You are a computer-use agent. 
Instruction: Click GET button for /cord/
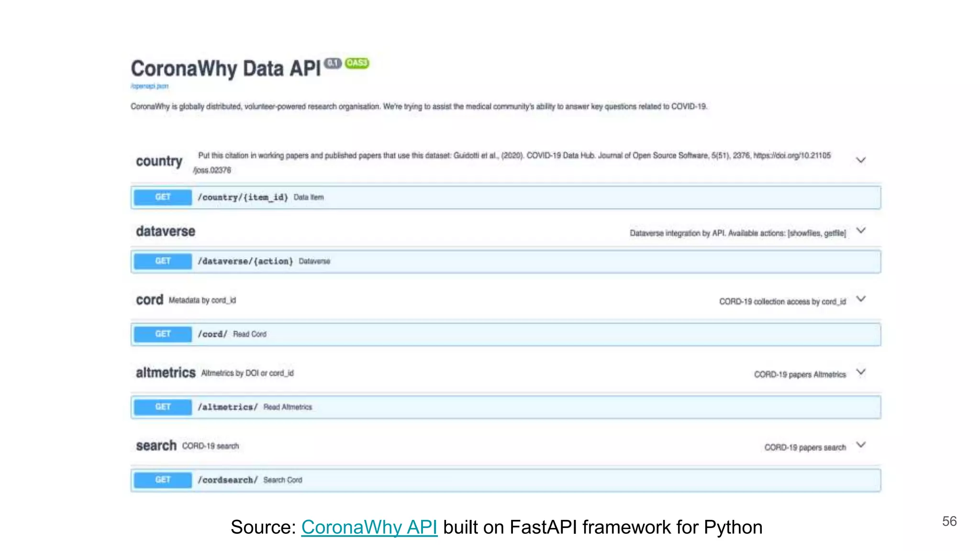(x=163, y=334)
